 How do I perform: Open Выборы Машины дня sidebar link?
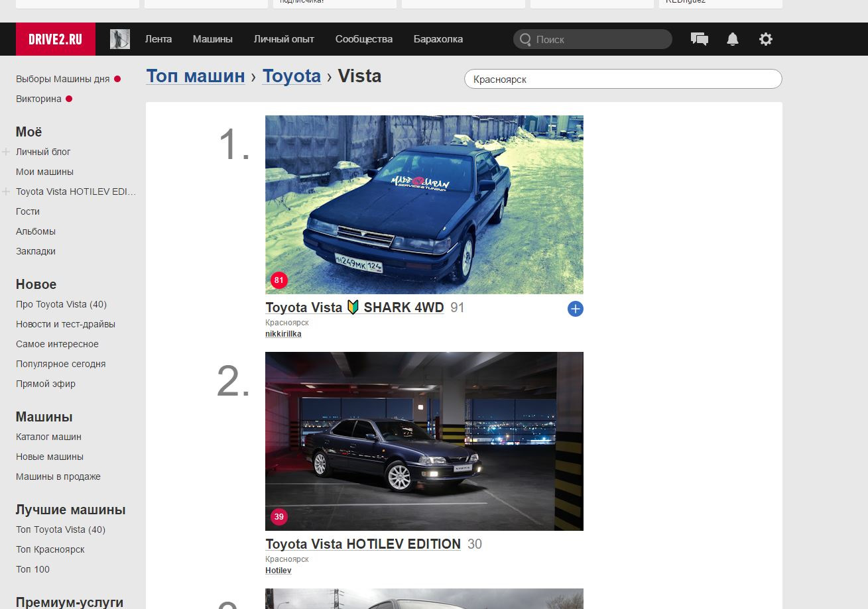pyautogui.click(x=63, y=79)
